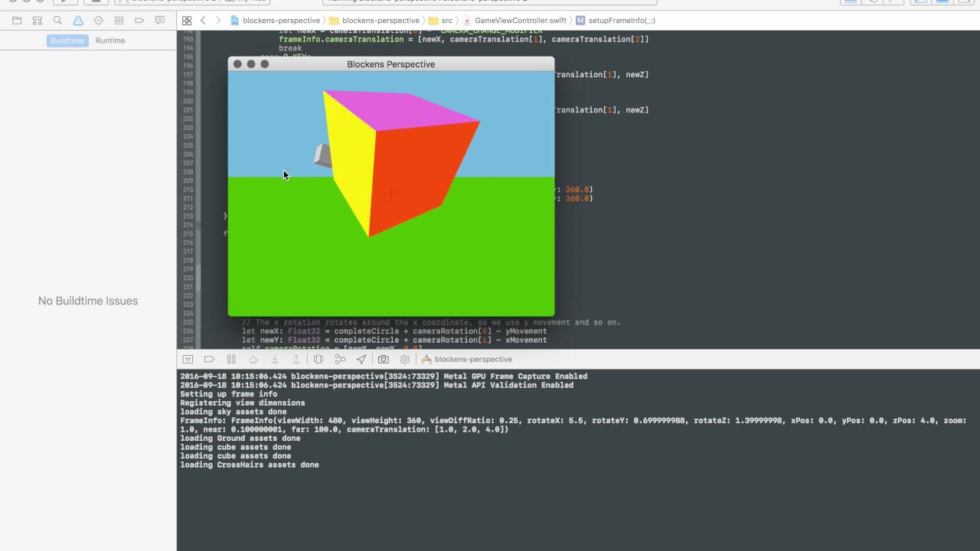Select blockens-perspective process in debug bar
Image resolution: width=980 pixels, height=551 pixels.
pyautogui.click(x=467, y=359)
